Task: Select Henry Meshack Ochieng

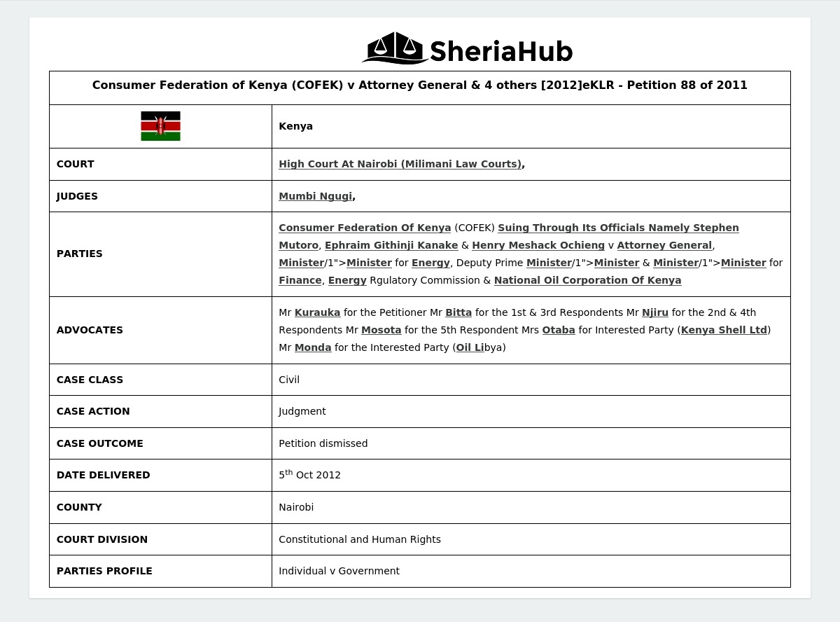Action: click(538, 245)
